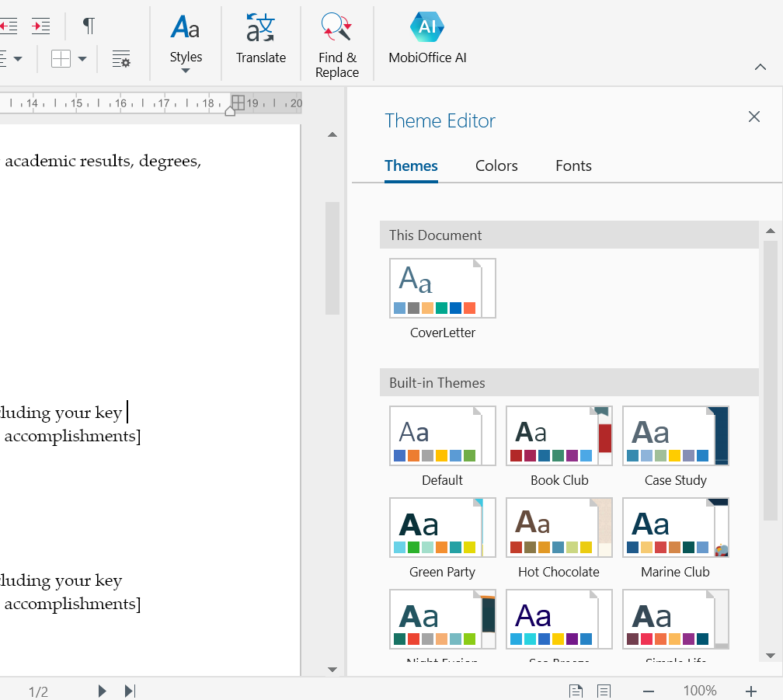
Task: Select the CoverLetter document theme
Action: [x=443, y=288]
